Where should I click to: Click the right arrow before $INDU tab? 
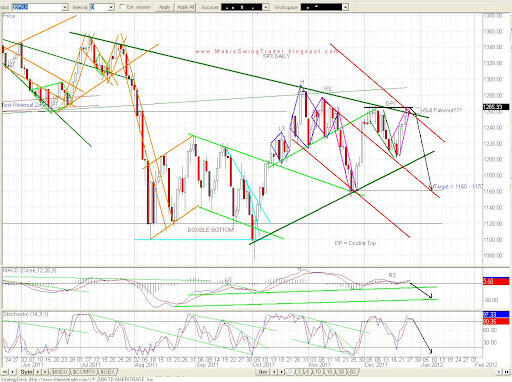pos(45,372)
